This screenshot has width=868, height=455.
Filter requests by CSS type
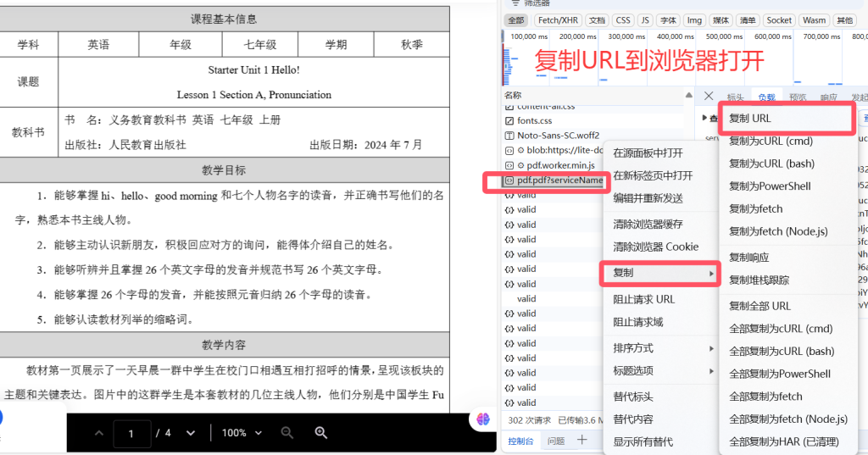click(x=623, y=20)
